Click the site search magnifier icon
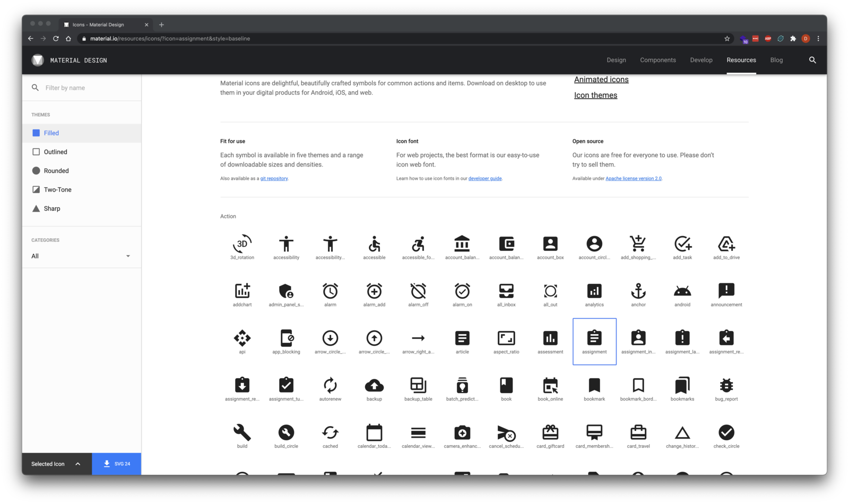Viewport: 849px width, 504px height. pyautogui.click(x=812, y=60)
